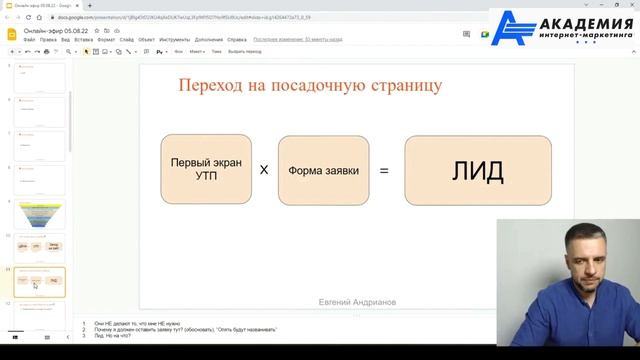Close the Онлайн-эфир browser tab

(x=77, y=6)
